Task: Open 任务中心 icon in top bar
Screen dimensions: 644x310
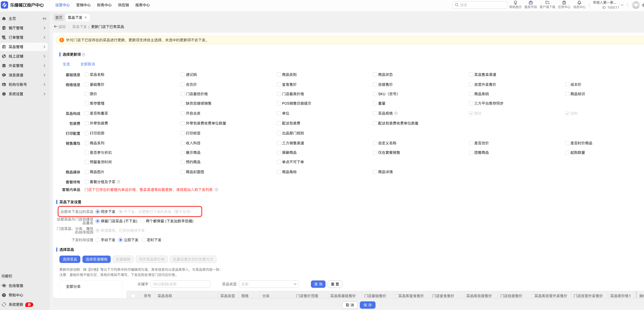Action: click(564, 3)
